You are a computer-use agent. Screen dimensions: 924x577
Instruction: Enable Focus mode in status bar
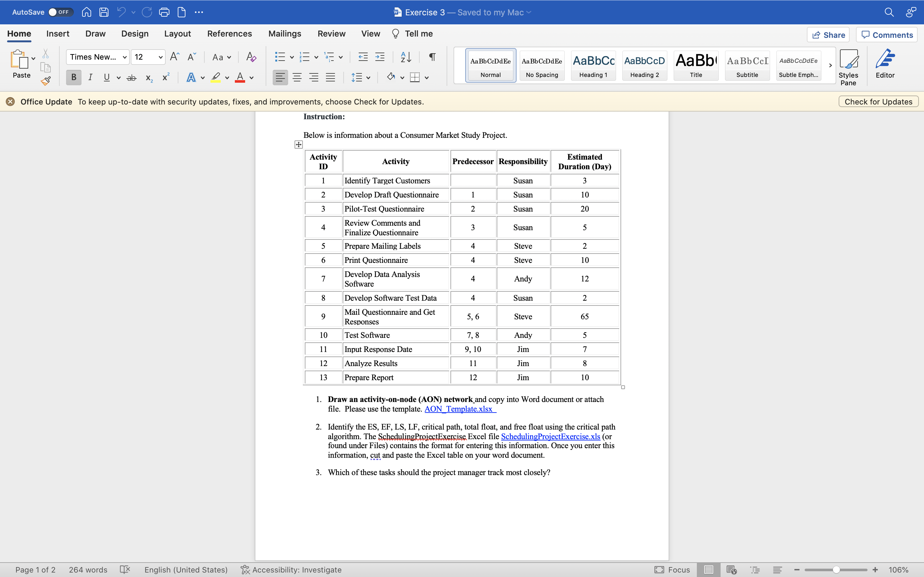(672, 569)
